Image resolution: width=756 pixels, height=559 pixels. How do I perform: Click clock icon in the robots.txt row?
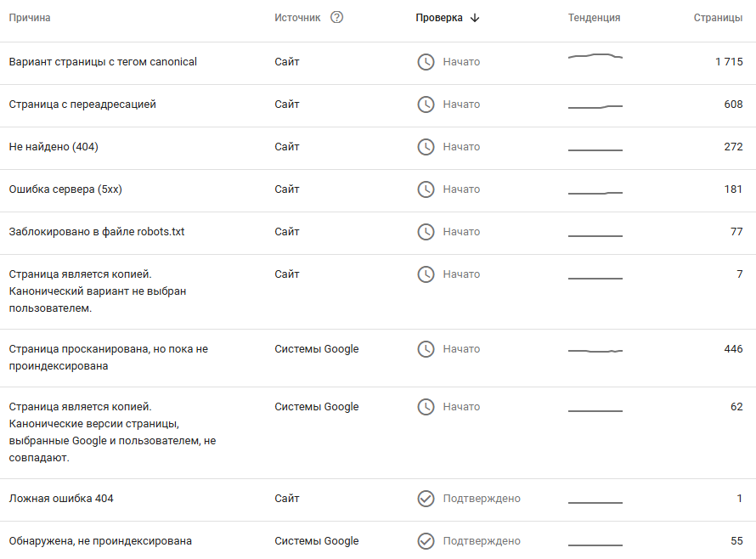point(426,232)
